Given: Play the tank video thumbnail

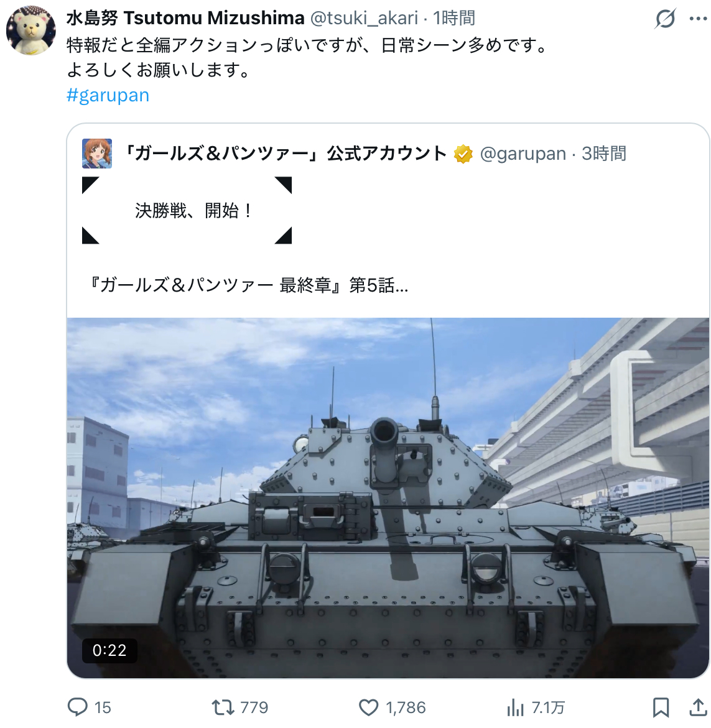Looking at the screenshot, I should [x=388, y=498].
